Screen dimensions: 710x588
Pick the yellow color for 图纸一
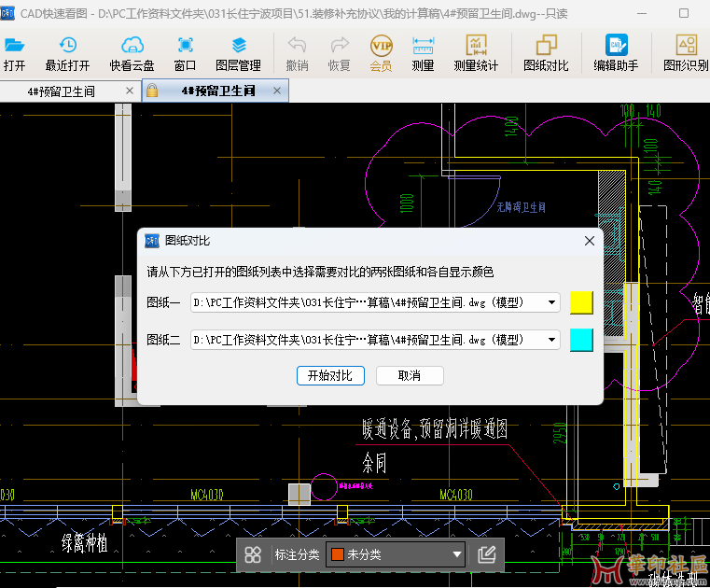pyautogui.click(x=581, y=302)
